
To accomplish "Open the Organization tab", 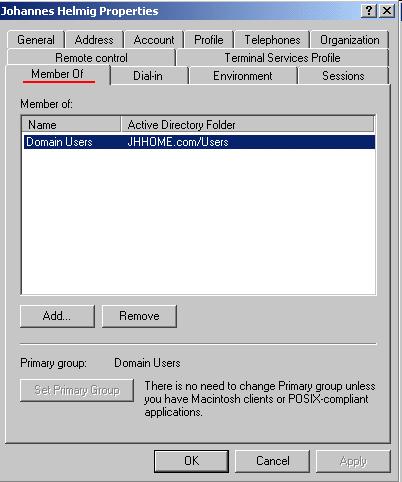I will click(350, 40).
